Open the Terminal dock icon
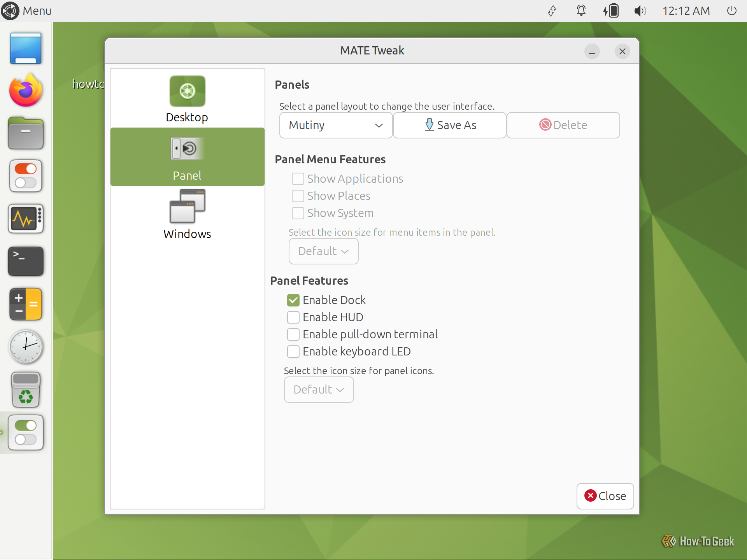Screen dimensions: 747x560 click(x=26, y=261)
